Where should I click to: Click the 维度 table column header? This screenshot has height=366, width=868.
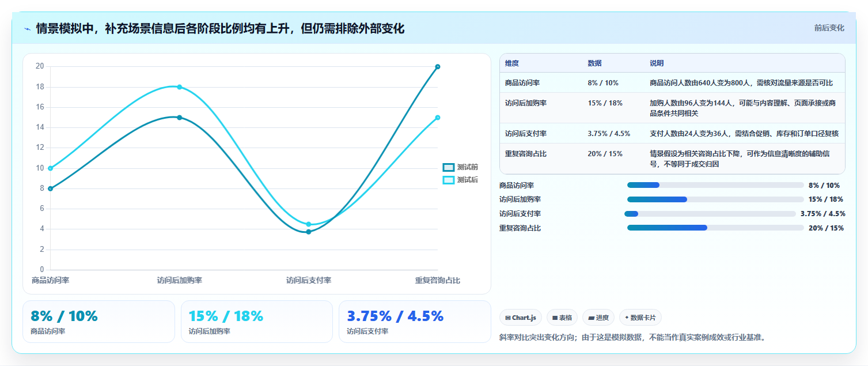point(512,63)
